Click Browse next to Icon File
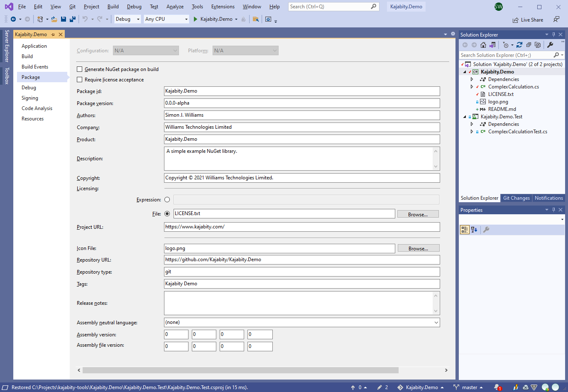Viewport: 568px width, 392px height. tap(418, 248)
